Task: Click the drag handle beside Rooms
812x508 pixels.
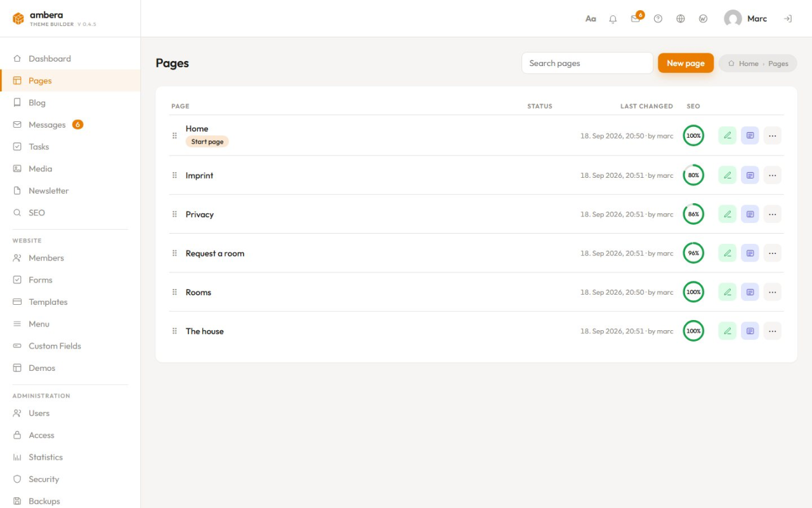Action: tap(174, 292)
